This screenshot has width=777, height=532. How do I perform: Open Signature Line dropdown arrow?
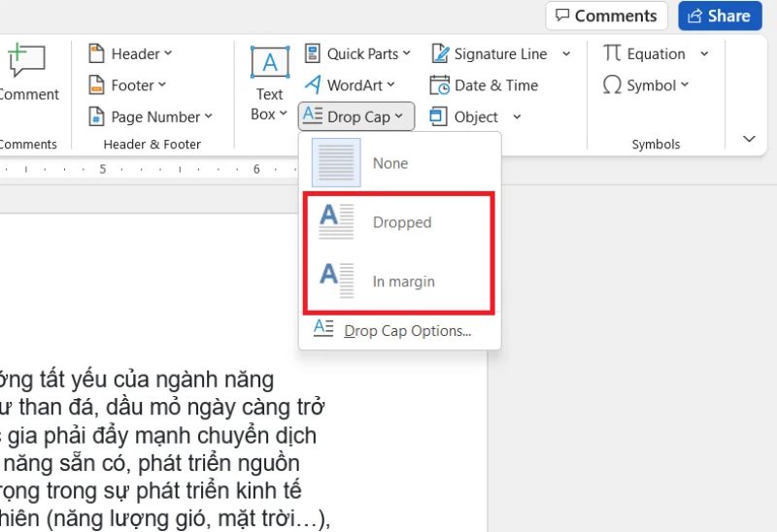click(x=566, y=53)
